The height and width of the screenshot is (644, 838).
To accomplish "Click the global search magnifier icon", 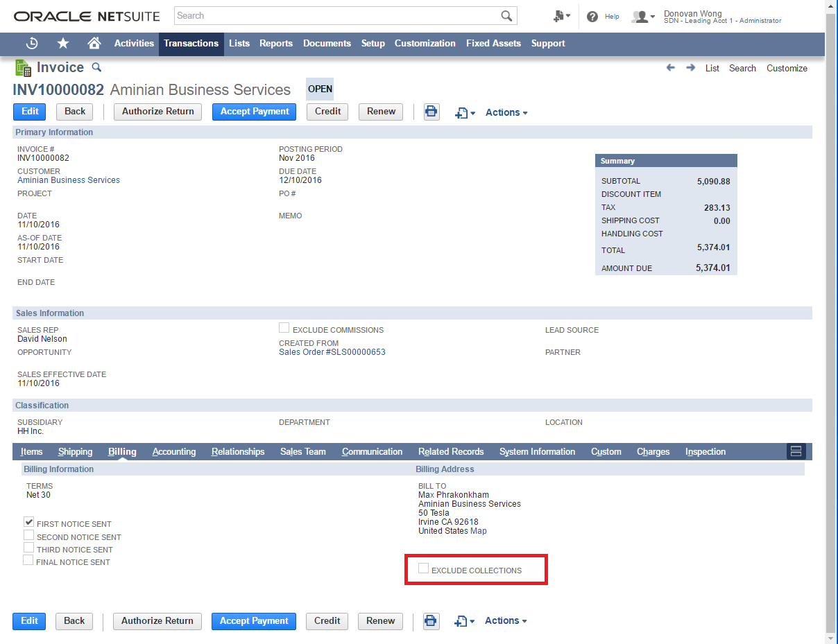I will point(507,16).
